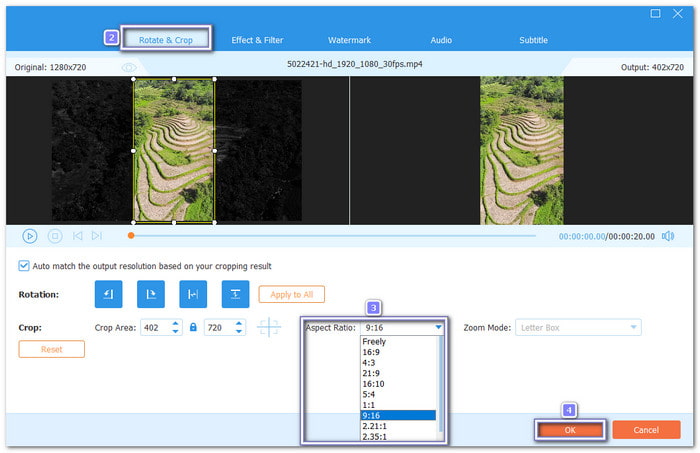Image resolution: width=700 pixels, height=453 pixels.
Task: Flip video vertically
Action: point(234,294)
